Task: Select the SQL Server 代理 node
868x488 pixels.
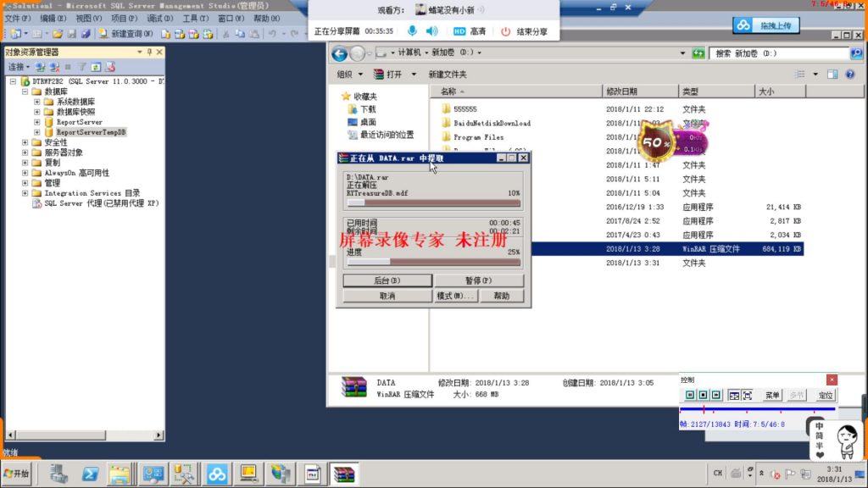Action: (x=102, y=203)
